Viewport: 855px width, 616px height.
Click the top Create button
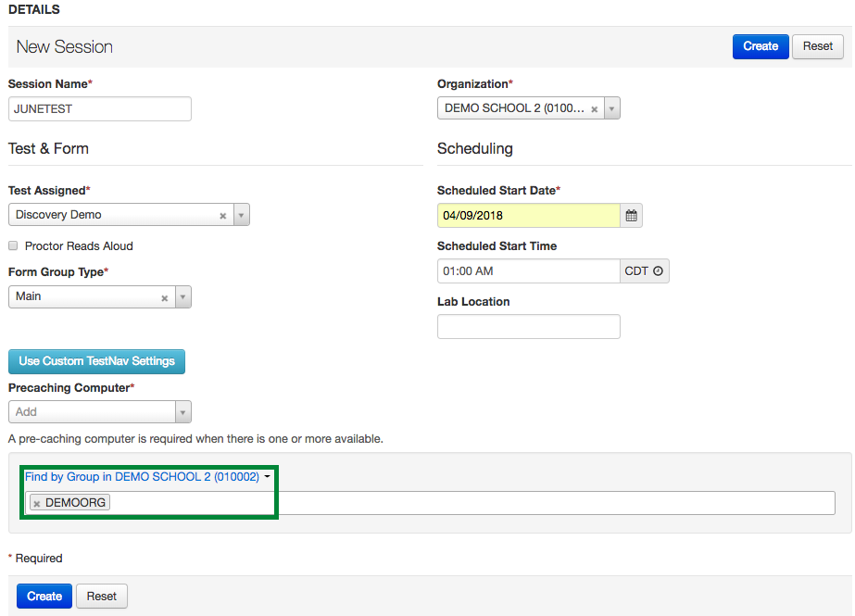pos(760,46)
